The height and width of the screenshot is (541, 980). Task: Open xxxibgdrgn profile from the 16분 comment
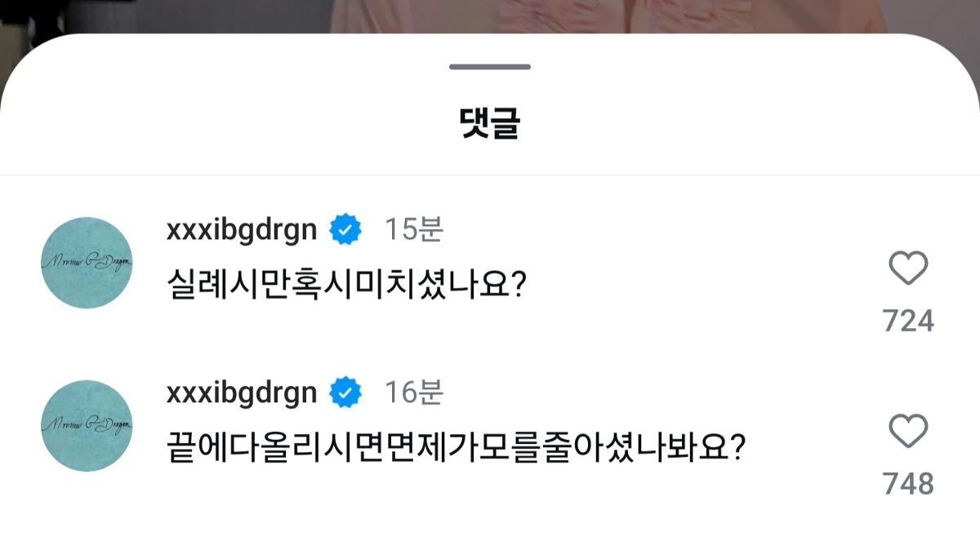tap(242, 394)
